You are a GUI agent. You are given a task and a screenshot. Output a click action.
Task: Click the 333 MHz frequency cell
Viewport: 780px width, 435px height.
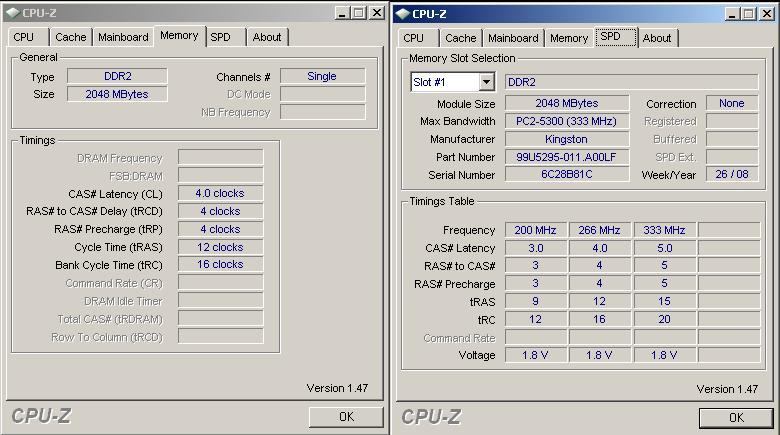[665, 230]
